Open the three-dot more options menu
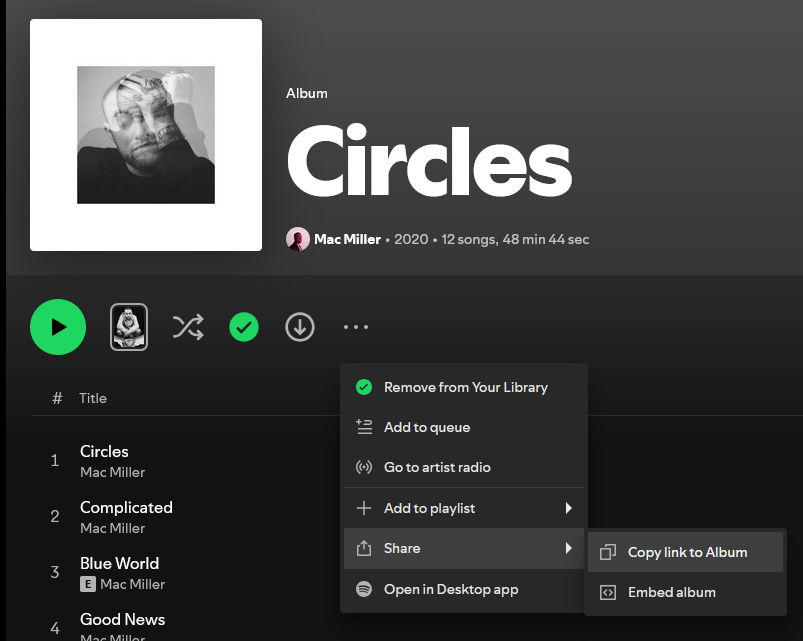 click(x=356, y=327)
